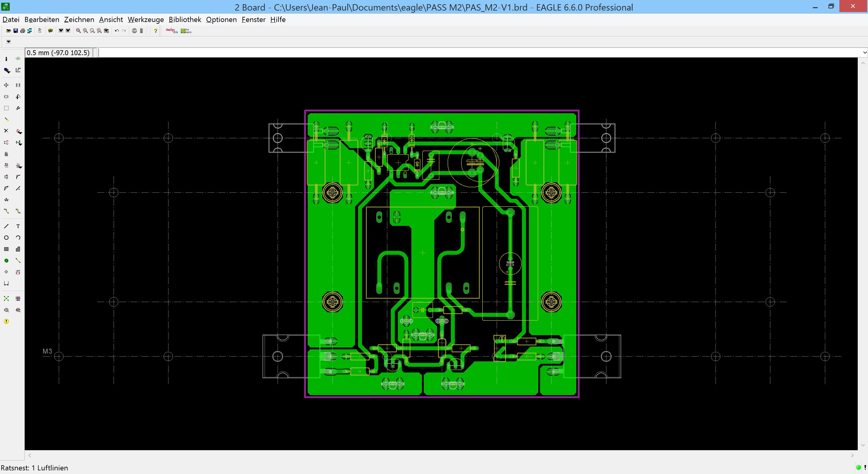Open Help with the yellow question mark icon
Image resolution: width=868 pixels, height=474 pixels.
[x=155, y=31]
